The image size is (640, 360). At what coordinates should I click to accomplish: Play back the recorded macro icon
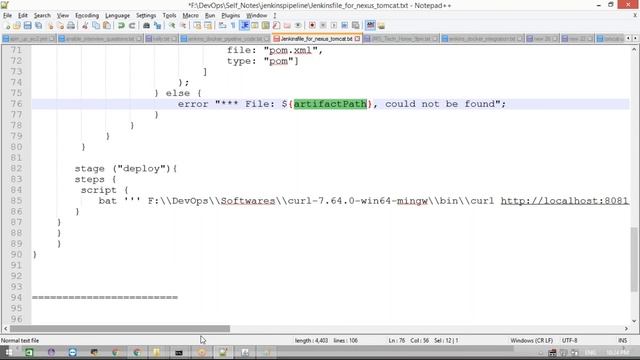333,26
